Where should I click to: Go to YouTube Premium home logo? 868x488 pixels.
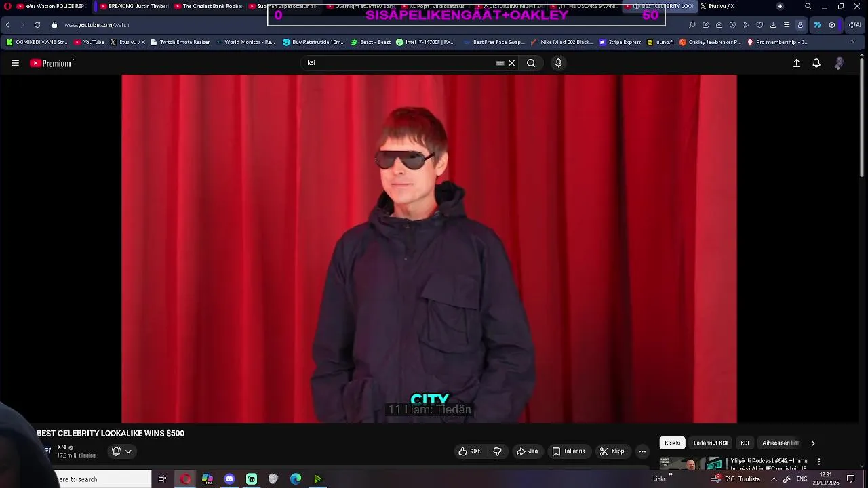[x=52, y=63]
